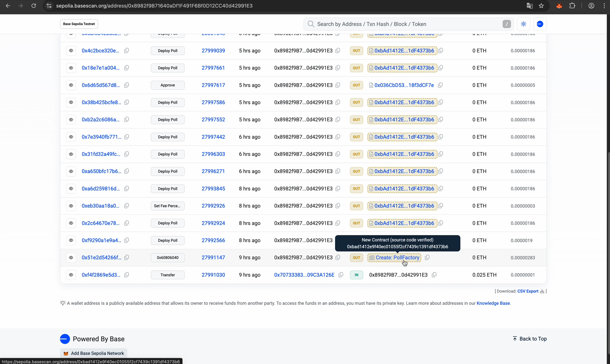Open the translate page icon

530,6
